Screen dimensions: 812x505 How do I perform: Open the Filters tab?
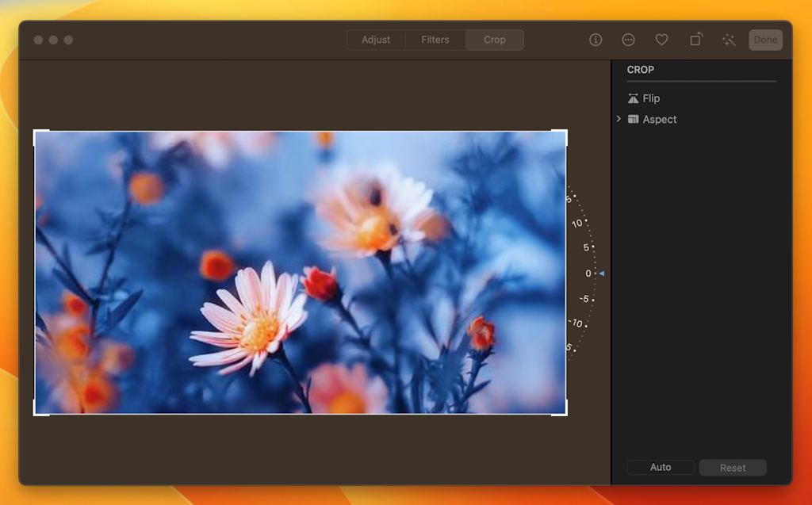click(x=435, y=40)
